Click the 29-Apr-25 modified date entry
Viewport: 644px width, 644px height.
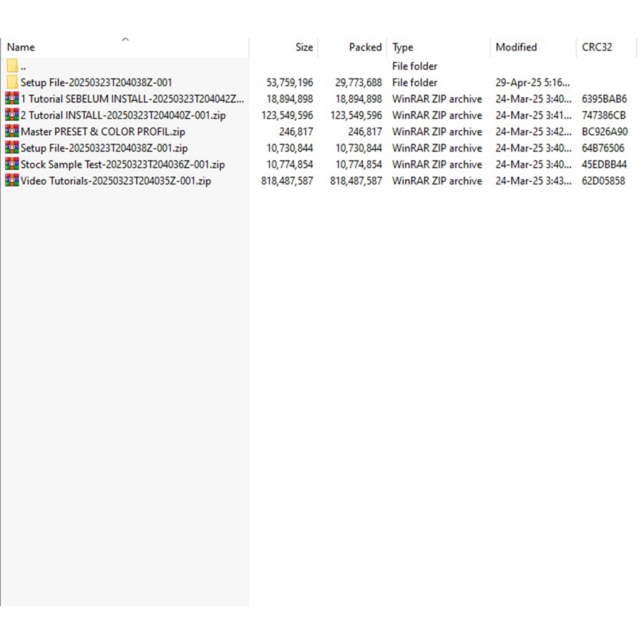[x=533, y=82]
